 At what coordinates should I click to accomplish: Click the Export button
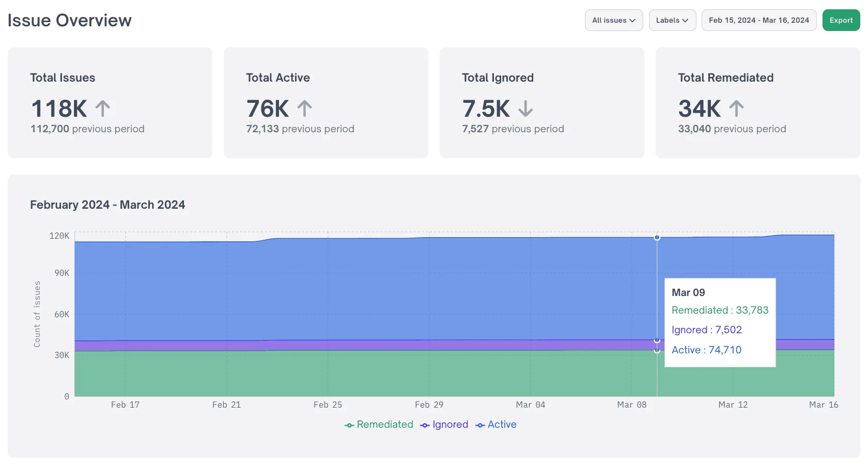[x=841, y=20]
